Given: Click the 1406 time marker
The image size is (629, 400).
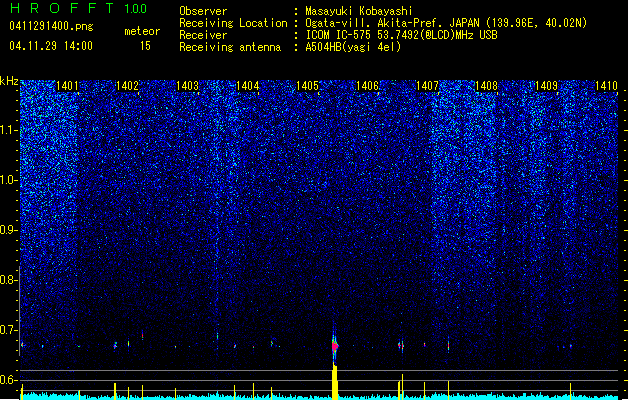Looking at the screenshot, I should tap(367, 86).
